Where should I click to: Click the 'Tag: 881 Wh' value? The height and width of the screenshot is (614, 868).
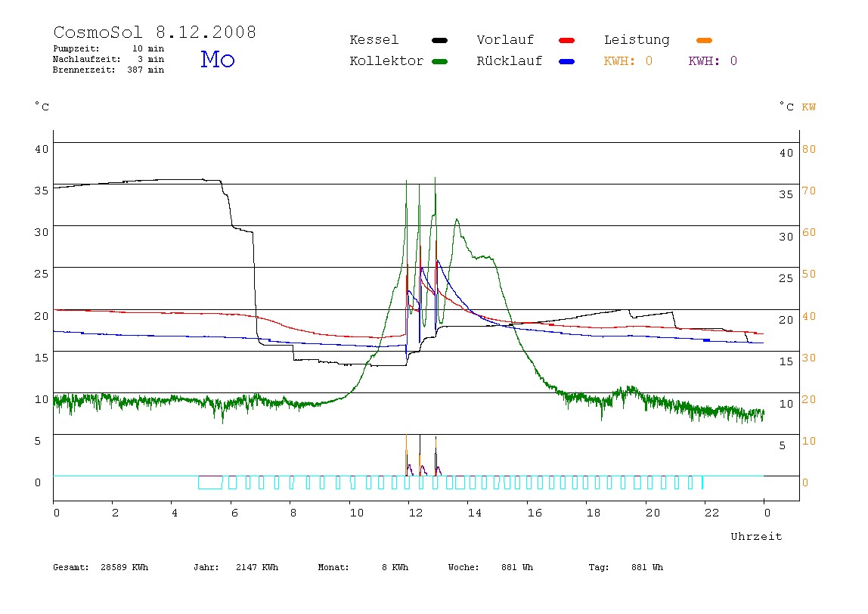point(626,567)
